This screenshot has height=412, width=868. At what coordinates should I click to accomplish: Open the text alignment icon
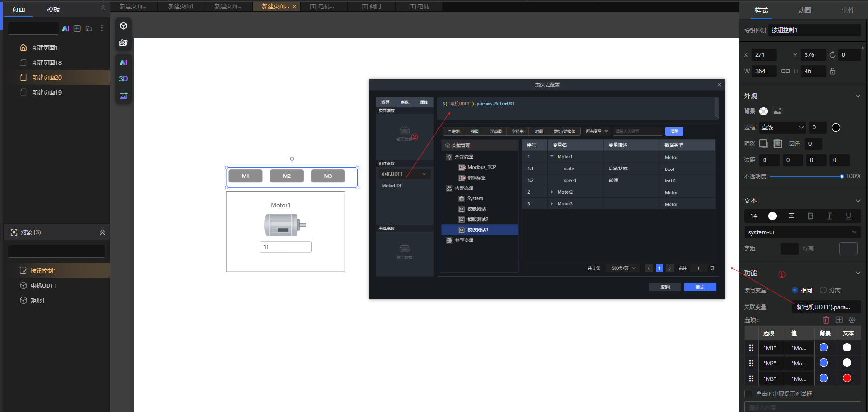point(792,216)
